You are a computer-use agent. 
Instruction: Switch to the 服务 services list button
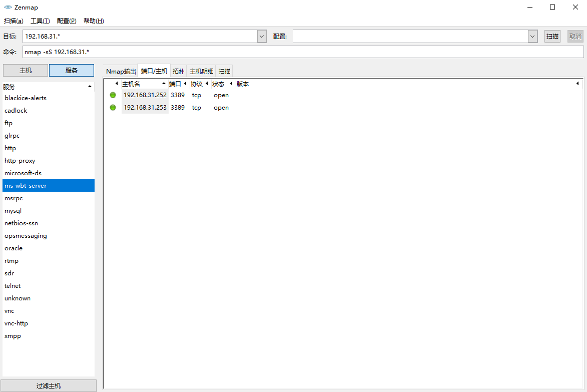click(72, 71)
